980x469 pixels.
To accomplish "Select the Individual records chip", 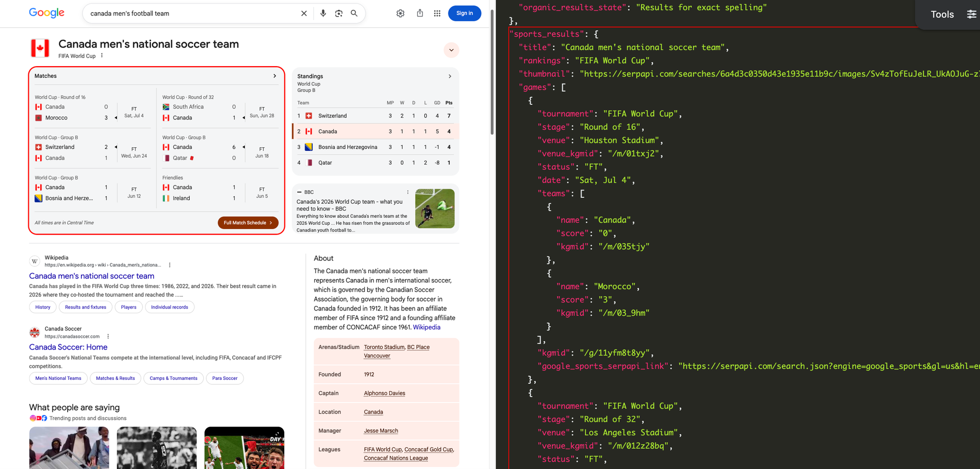I will (x=170, y=307).
